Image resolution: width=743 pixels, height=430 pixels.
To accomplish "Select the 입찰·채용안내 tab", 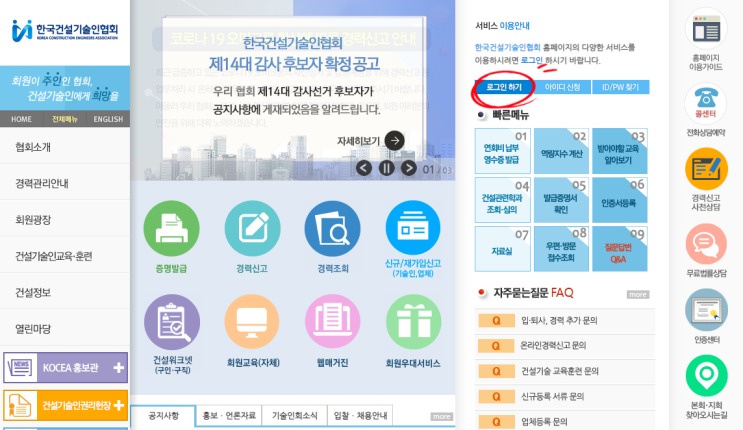I will pyautogui.click(x=360, y=416).
